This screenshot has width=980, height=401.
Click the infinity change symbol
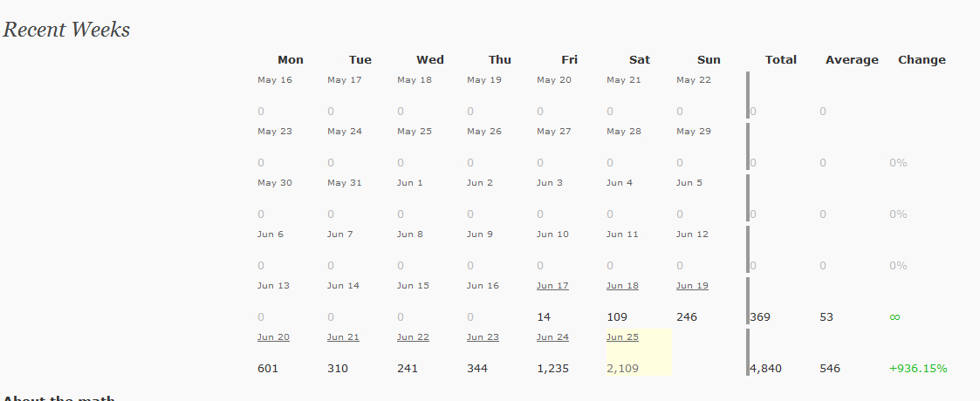pyautogui.click(x=895, y=317)
